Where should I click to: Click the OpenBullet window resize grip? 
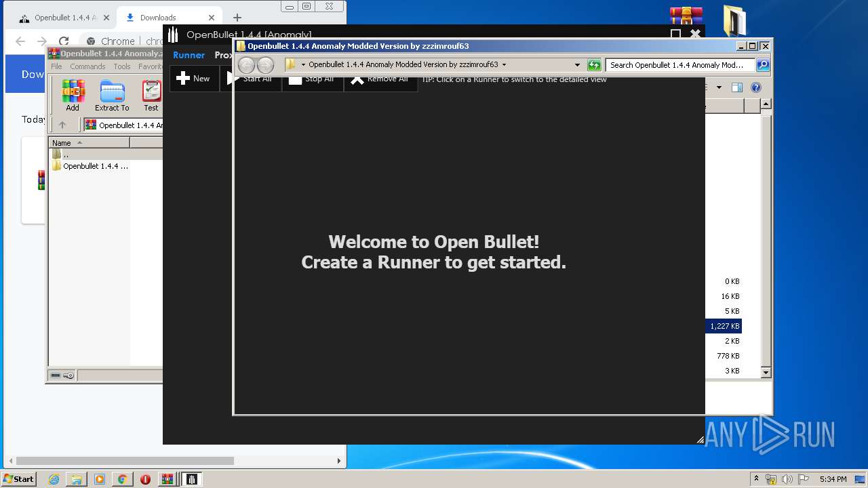700,440
